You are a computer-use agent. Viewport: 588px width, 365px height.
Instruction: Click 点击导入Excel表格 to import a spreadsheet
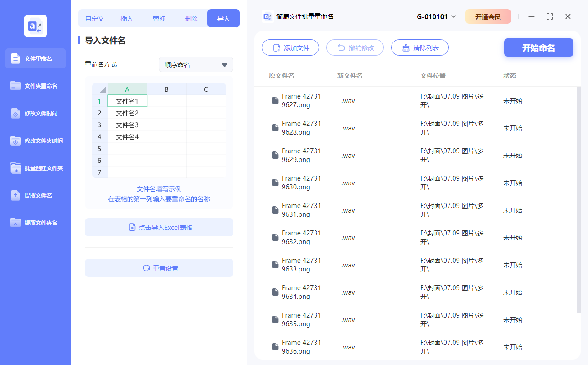click(159, 227)
